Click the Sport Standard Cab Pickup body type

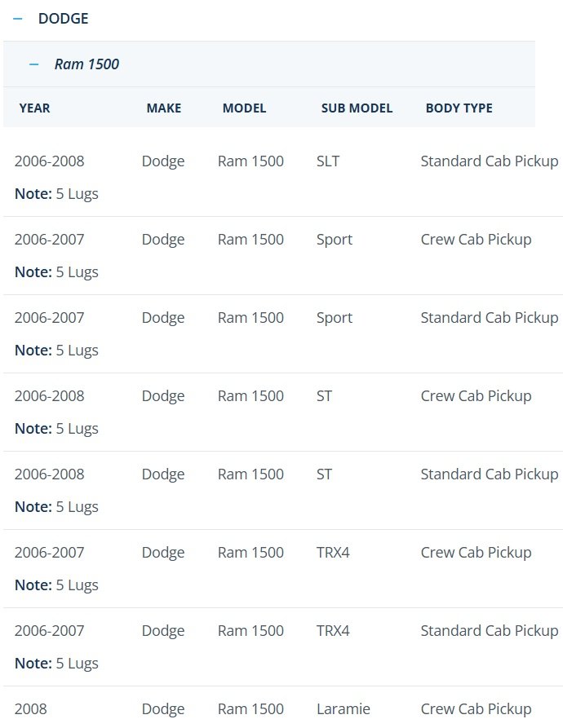pyautogui.click(x=490, y=318)
